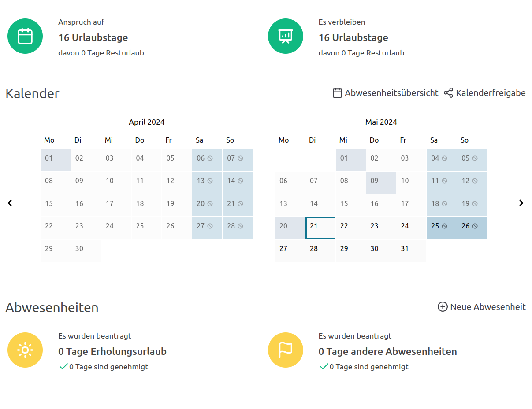The width and height of the screenshot is (532, 409).
Task: Select 22 May in the calendar
Action: point(351,228)
